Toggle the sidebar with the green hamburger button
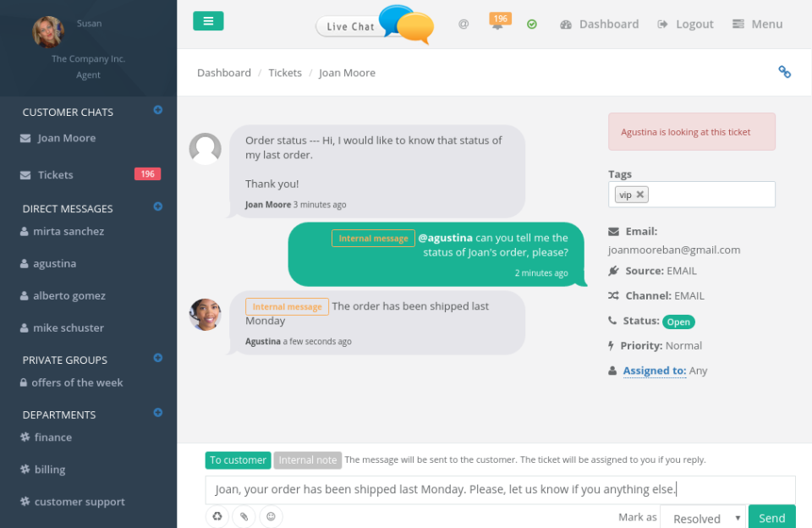 pos(208,19)
